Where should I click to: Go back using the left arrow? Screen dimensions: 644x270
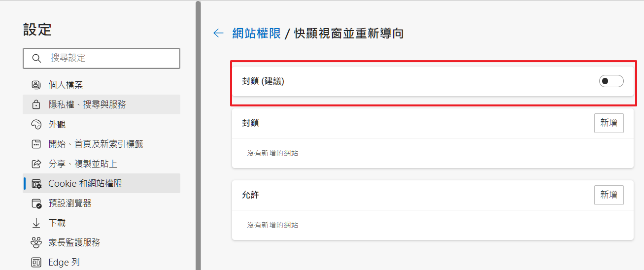(x=218, y=33)
